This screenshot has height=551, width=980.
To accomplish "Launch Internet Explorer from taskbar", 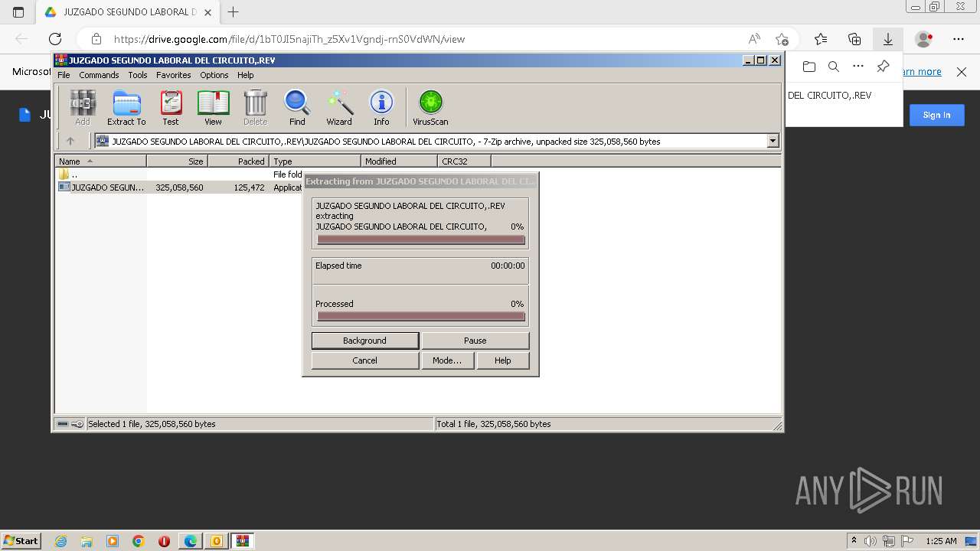I will pyautogui.click(x=60, y=541).
